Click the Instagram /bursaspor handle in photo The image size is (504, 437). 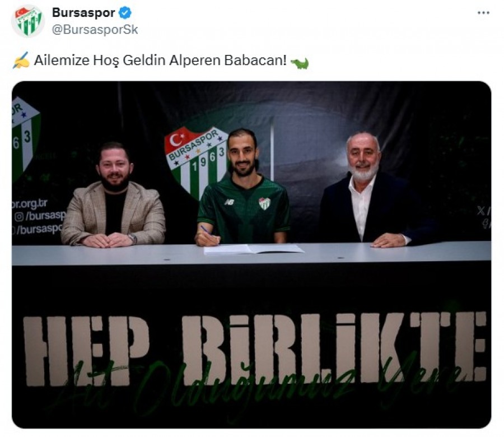coord(40,216)
